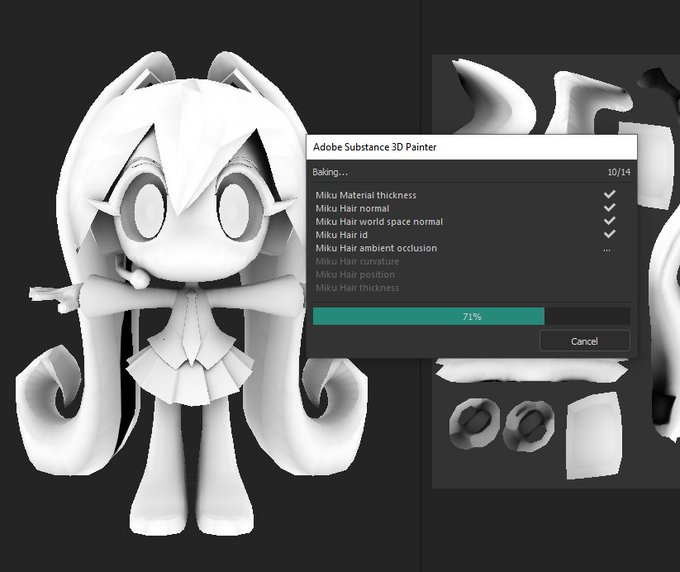Select the 'Miku Hair ambient occlusion' row
Viewport: 680px width, 572px height.
click(x=471, y=248)
